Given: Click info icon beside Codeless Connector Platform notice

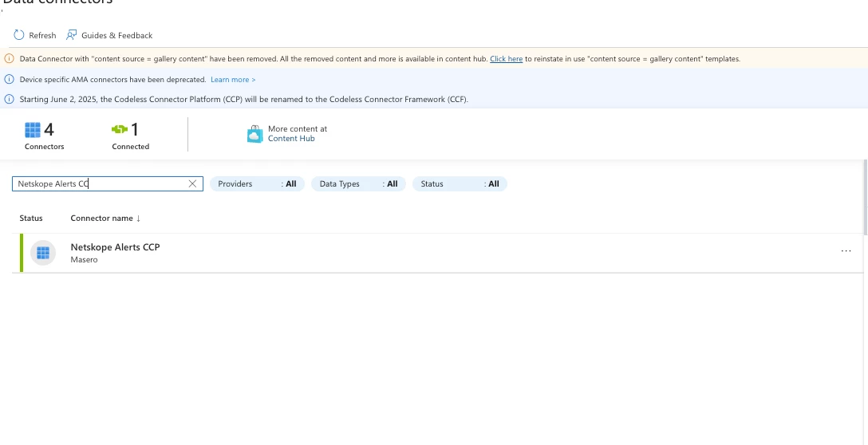Looking at the screenshot, I should point(9,99).
